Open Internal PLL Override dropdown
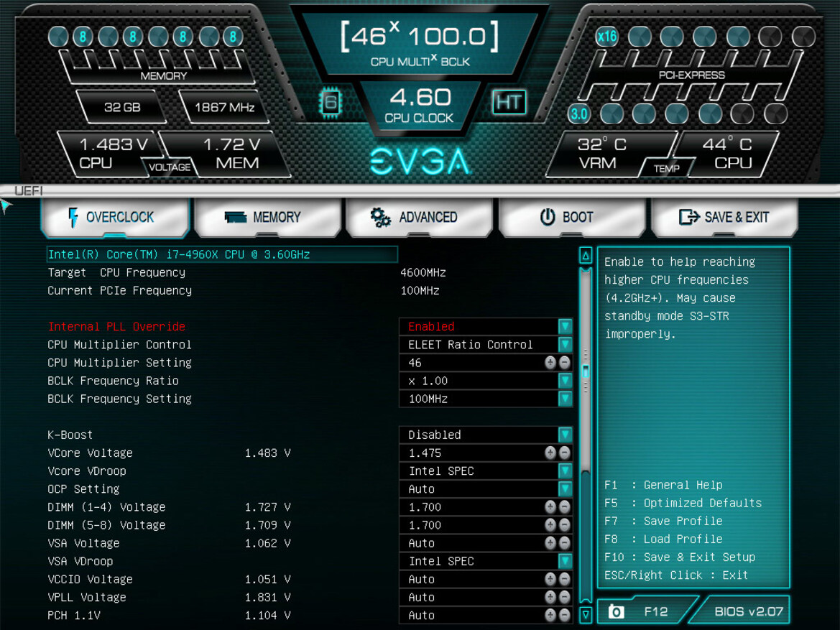This screenshot has width=840, height=630. pos(565,326)
